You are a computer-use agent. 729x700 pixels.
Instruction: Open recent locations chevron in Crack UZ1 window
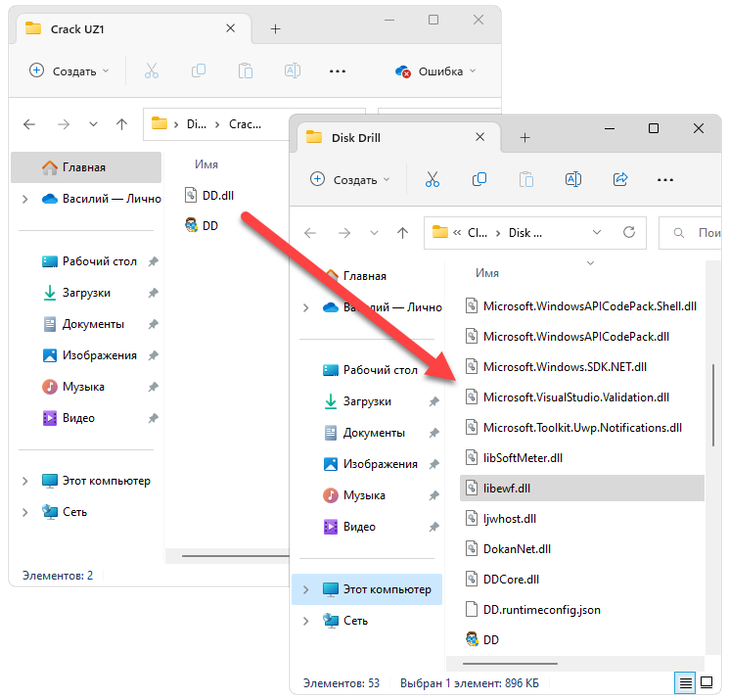tap(93, 125)
